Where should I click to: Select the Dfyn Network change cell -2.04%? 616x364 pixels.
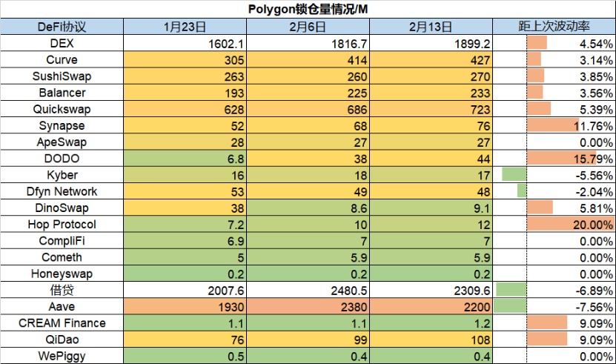tap(554, 191)
